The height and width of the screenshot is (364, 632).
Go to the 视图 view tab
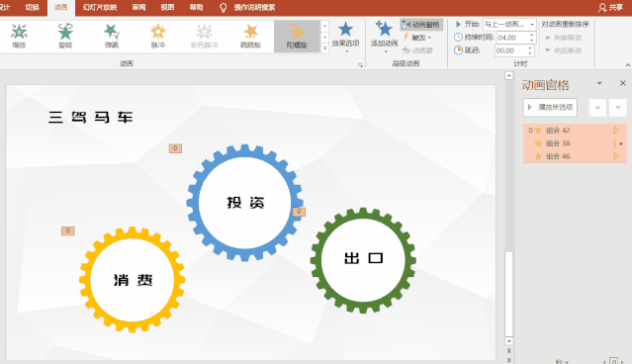click(x=168, y=7)
